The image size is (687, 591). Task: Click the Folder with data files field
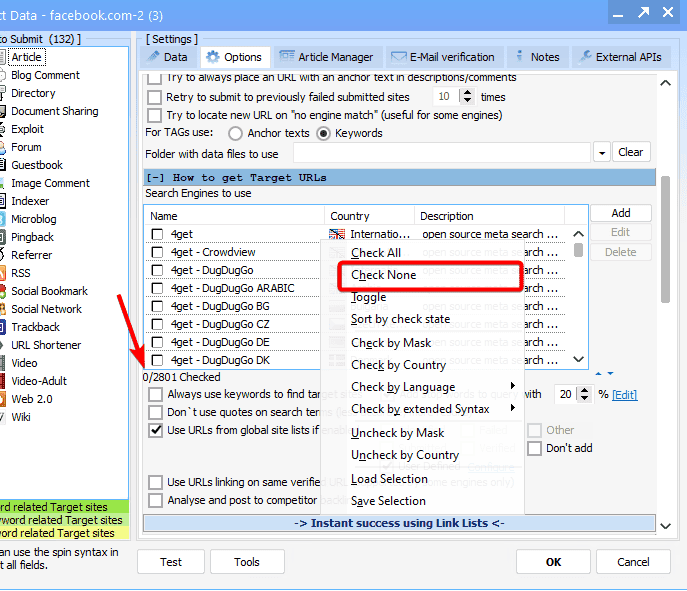(x=442, y=153)
